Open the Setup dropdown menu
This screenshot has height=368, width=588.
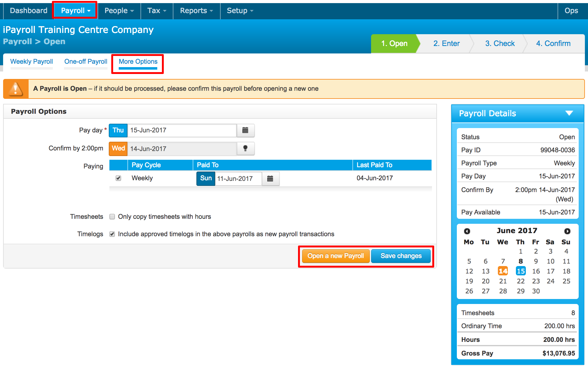tap(240, 11)
